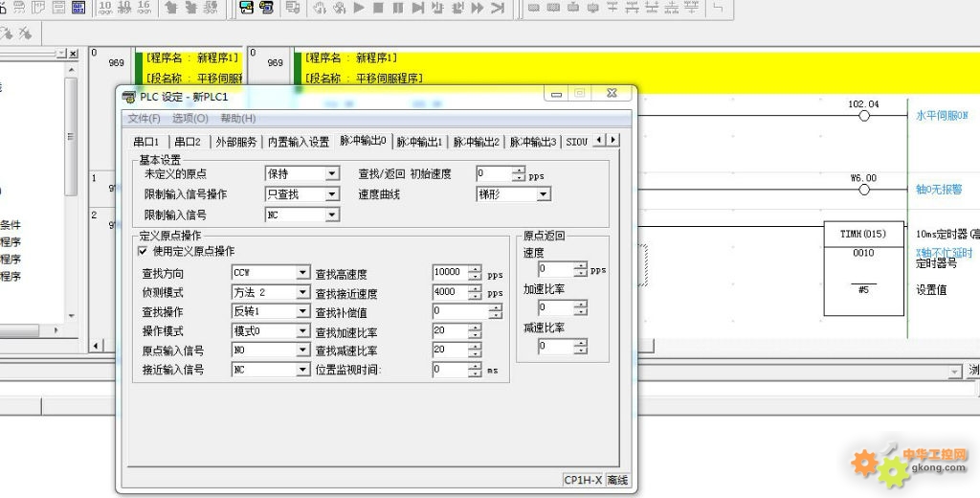Image resolution: width=980 pixels, height=498 pixels.
Task: Click the signed decimal display format icon
Action: click(125, 8)
